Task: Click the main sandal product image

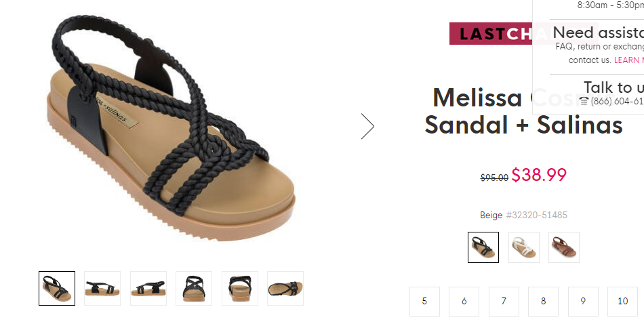Action: 170,128
